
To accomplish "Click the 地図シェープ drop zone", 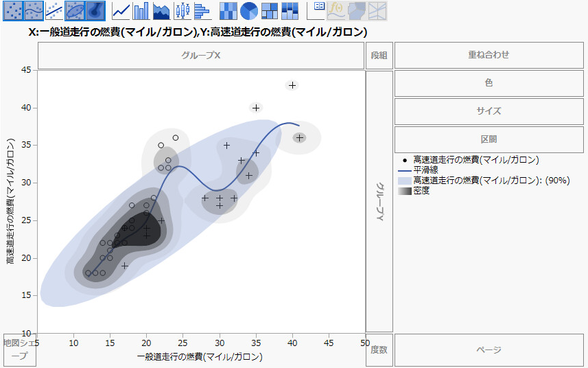I will click(20, 350).
